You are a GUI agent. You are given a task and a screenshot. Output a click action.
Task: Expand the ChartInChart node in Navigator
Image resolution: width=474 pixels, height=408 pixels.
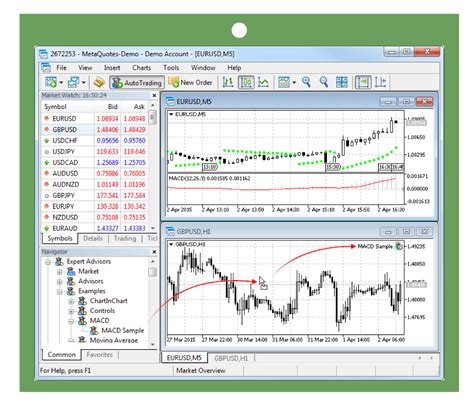(71, 301)
